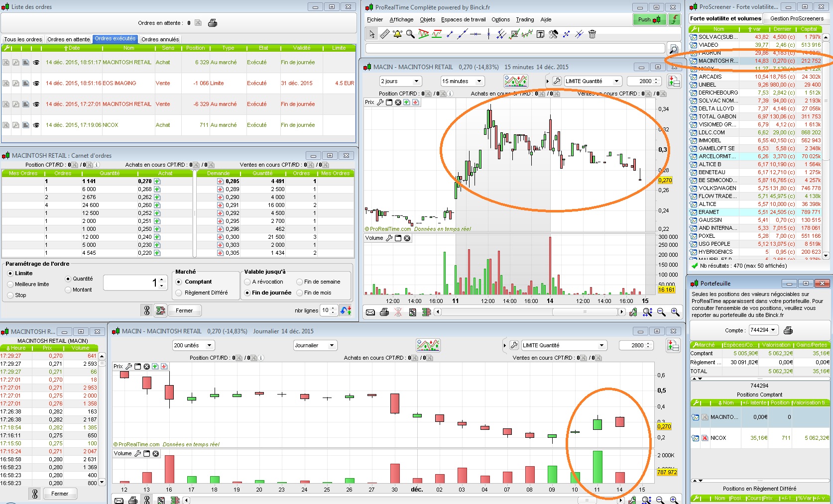The width and height of the screenshot is (833, 504).
Task: Zoom out with the minus magnifier under 15 minutes chart
Action: pos(661,312)
